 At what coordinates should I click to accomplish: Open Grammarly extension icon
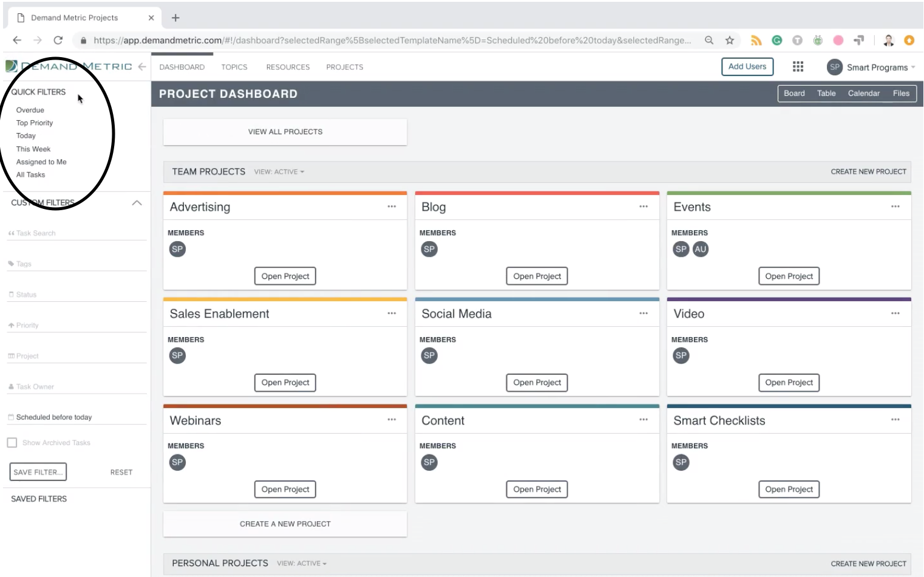point(777,40)
